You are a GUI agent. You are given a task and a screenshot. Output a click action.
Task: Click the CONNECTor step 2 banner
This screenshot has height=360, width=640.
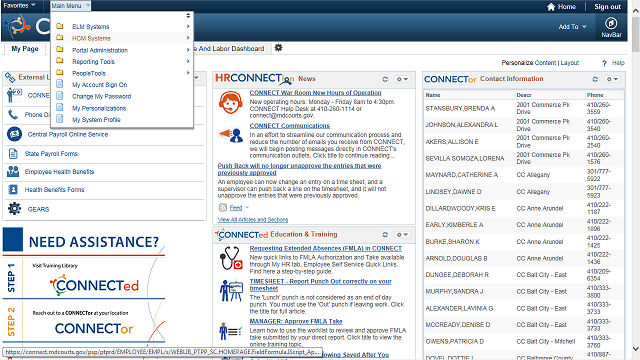[x=94, y=328]
